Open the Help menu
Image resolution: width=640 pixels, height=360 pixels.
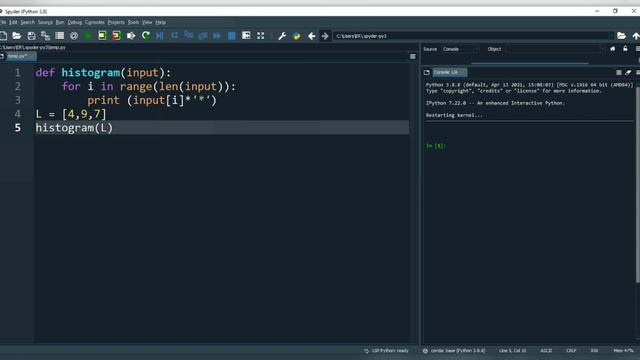pyautogui.click(x=161, y=22)
